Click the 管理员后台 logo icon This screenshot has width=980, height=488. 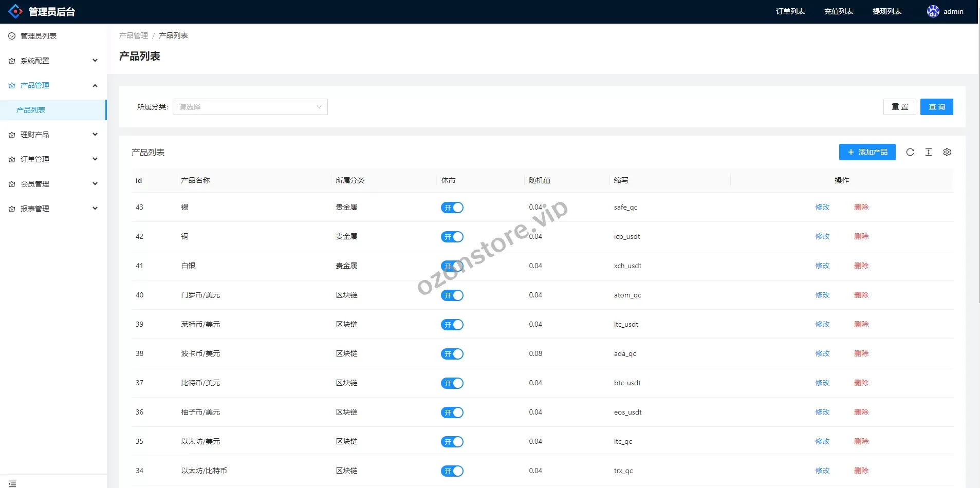pos(15,11)
